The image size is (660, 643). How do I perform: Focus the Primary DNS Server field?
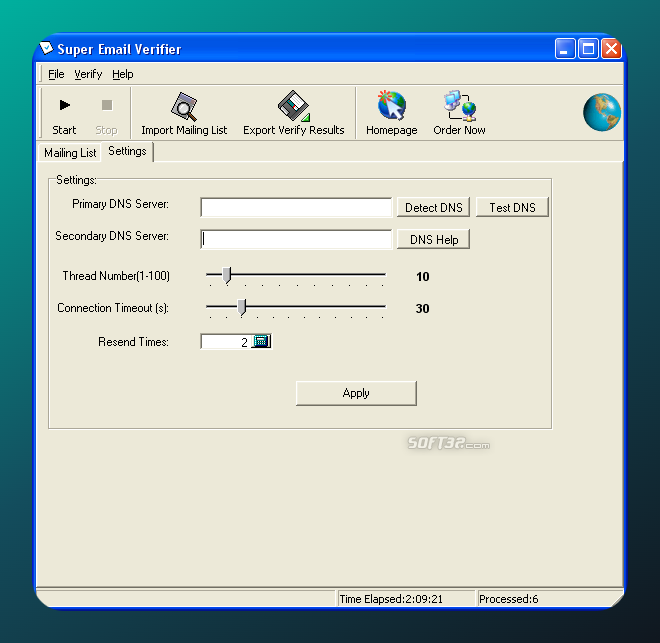point(296,208)
